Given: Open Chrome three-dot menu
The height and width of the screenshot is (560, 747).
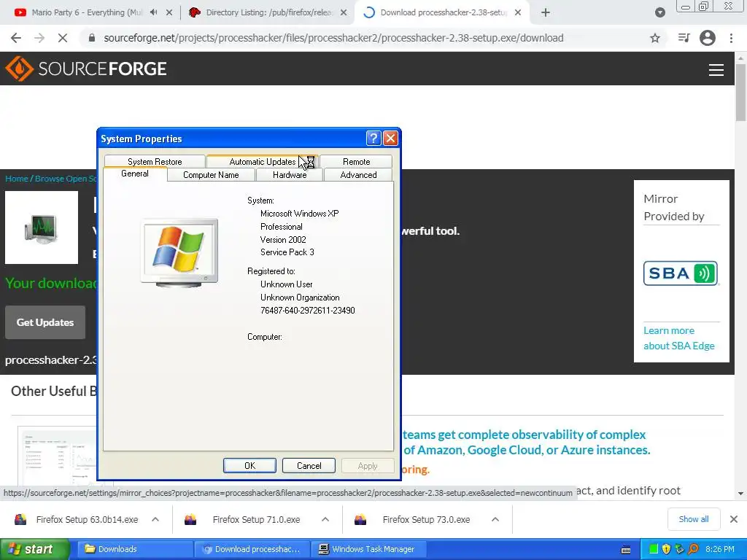Looking at the screenshot, I should [731, 38].
